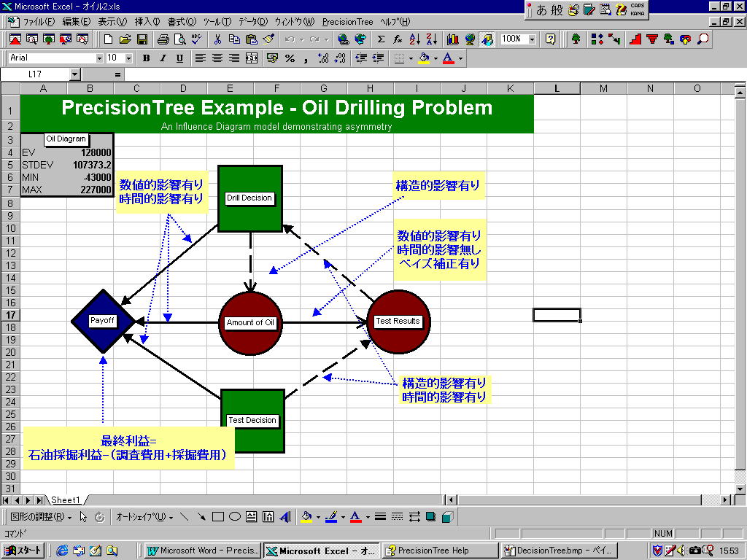Sort ascending A-Z icon
Image resolution: width=747 pixels, height=560 pixels.
point(415,39)
